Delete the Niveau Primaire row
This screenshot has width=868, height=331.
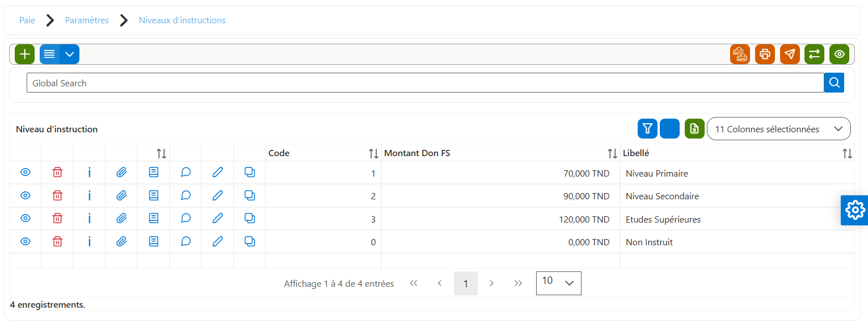(x=57, y=173)
